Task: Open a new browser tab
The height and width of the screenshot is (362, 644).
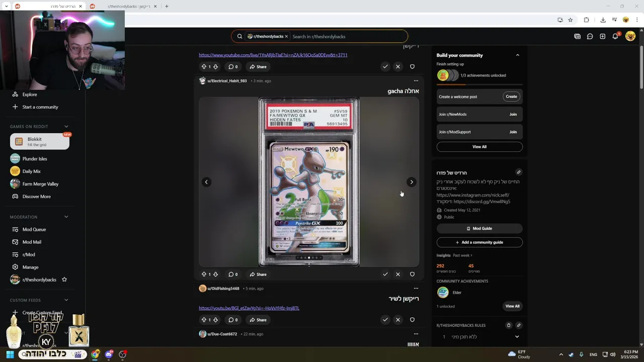Action: 167,7
